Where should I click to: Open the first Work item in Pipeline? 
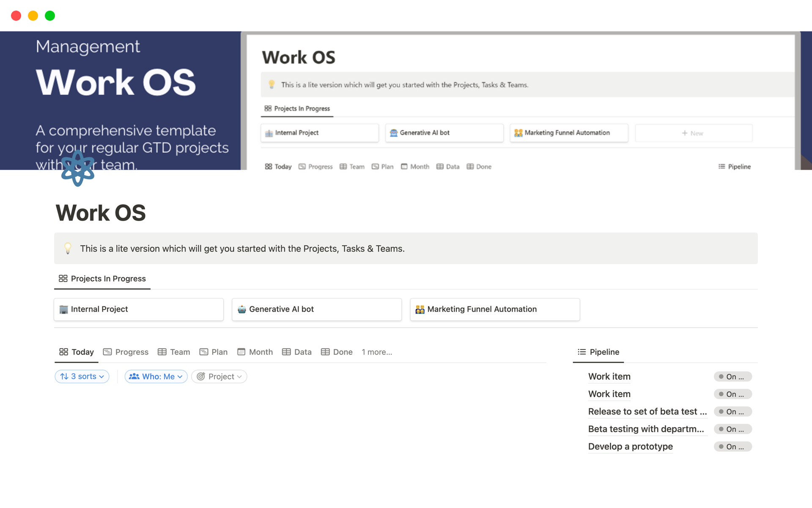[x=609, y=376]
